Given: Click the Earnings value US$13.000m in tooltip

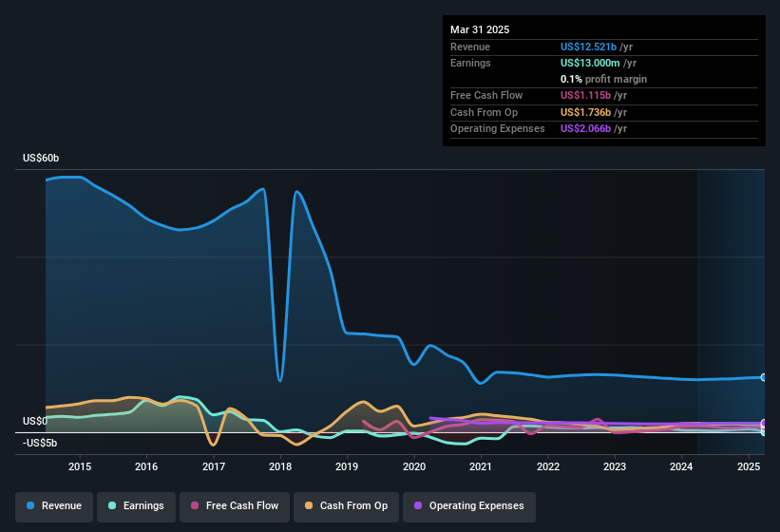Looking at the screenshot, I should tap(590, 63).
